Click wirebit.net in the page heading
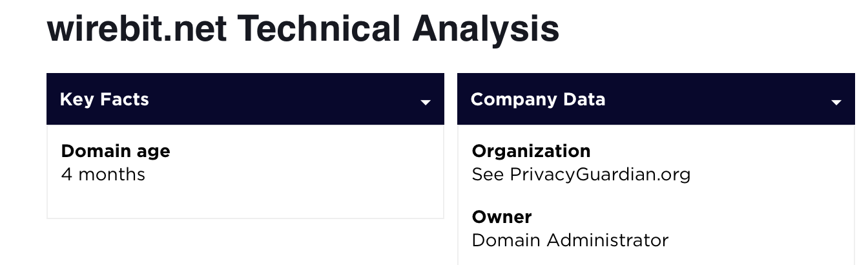The height and width of the screenshot is (265, 868). (136, 29)
